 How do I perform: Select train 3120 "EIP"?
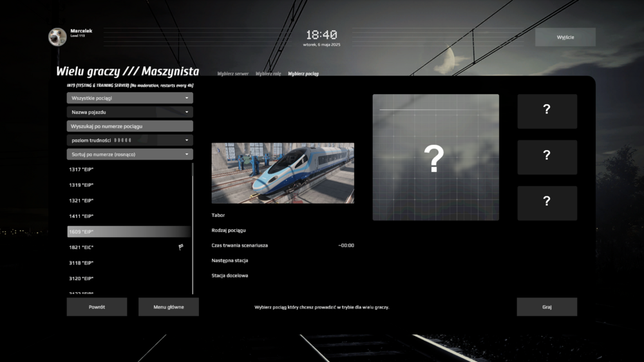point(129,279)
